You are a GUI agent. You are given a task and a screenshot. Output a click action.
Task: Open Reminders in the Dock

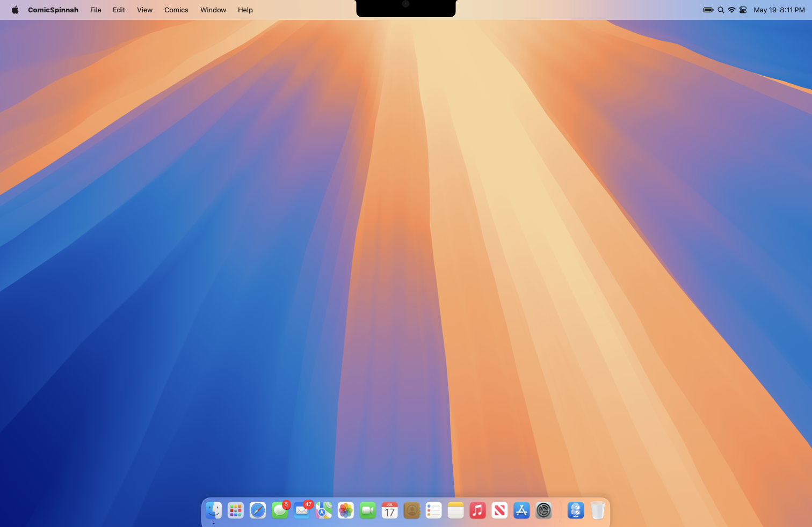click(x=433, y=510)
